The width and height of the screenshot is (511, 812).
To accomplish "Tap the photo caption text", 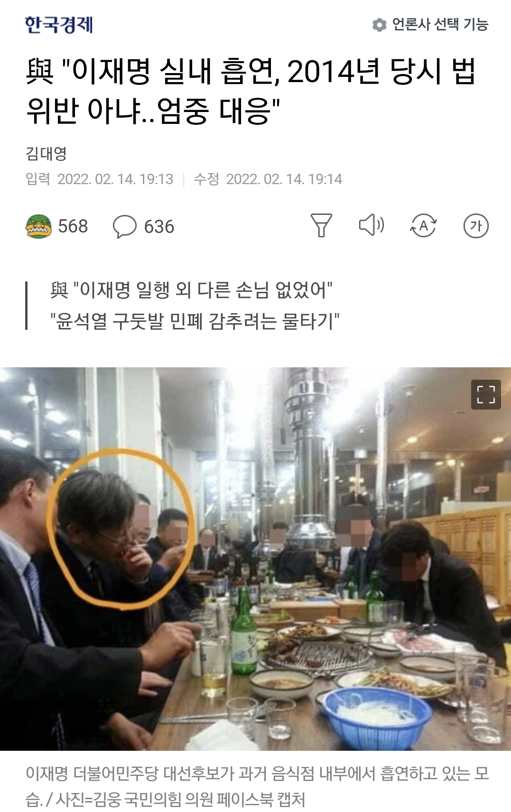I will point(257,786).
